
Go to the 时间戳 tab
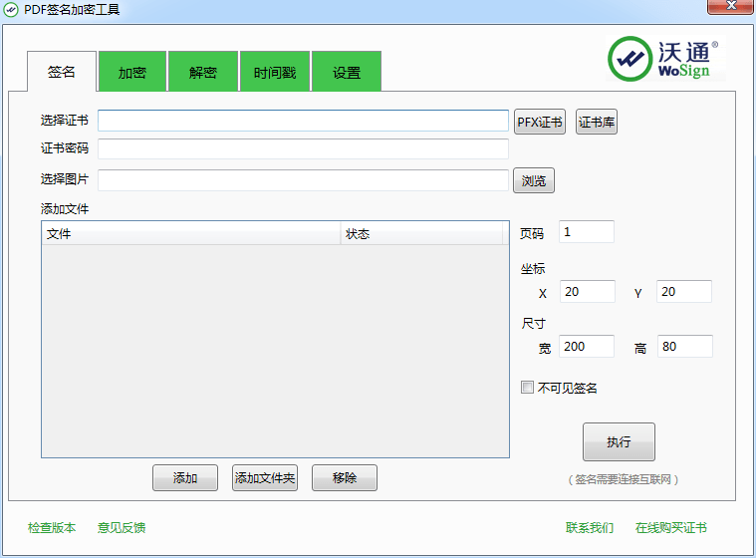click(x=275, y=73)
